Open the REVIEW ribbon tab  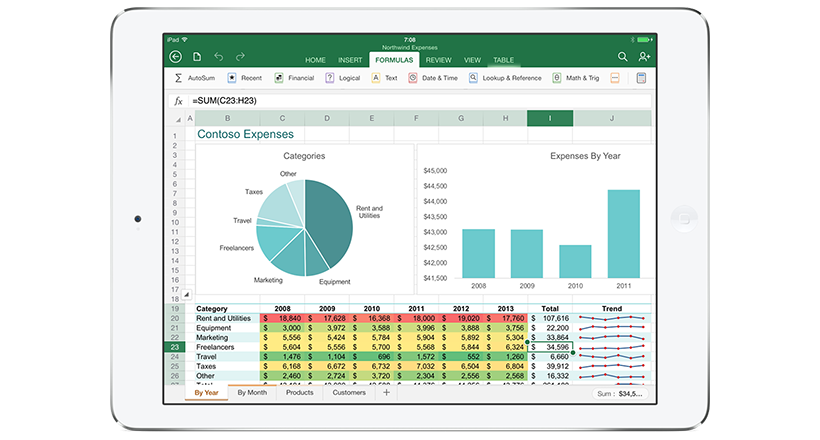[438, 60]
